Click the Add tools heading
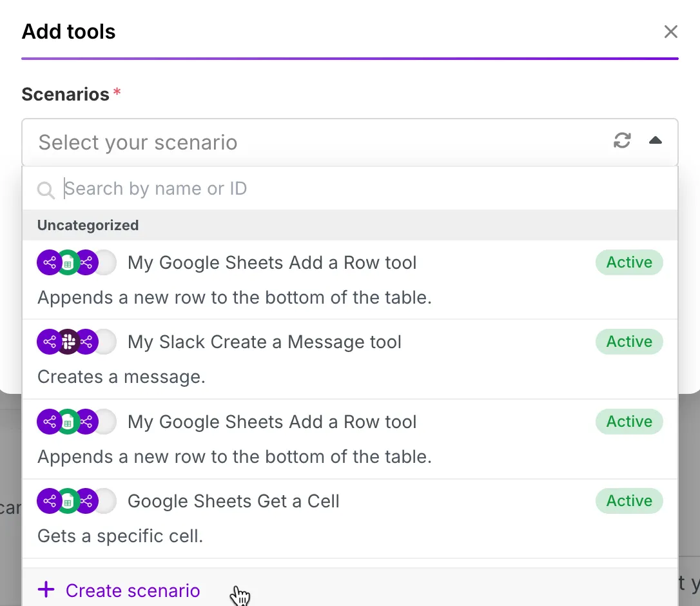Image resolution: width=700 pixels, height=606 pixels. point(69,32)
